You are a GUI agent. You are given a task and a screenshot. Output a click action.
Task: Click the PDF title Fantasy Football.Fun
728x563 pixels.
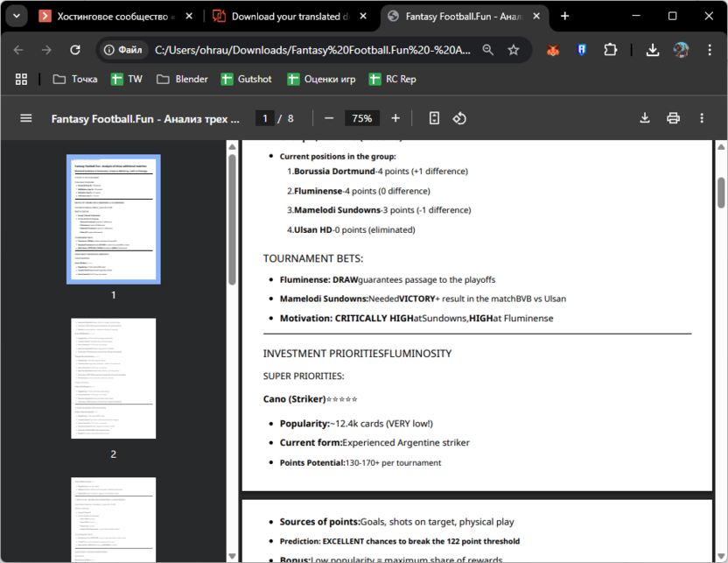point(145,119)
